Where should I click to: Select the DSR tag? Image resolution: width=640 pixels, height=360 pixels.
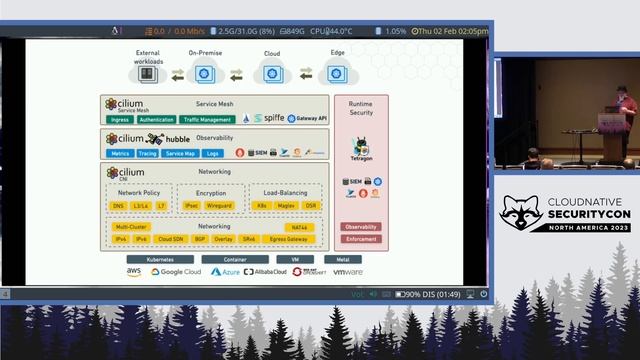point(311,206)
